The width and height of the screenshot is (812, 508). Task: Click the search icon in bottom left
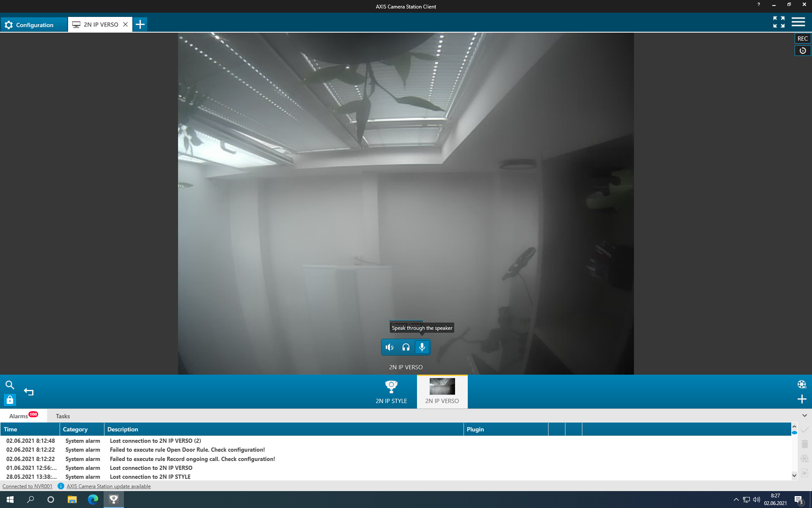click(10, 384)
